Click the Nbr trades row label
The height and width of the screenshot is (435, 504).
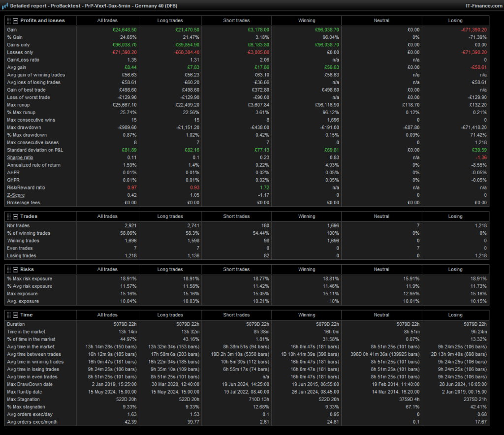(x=17, y=225)
